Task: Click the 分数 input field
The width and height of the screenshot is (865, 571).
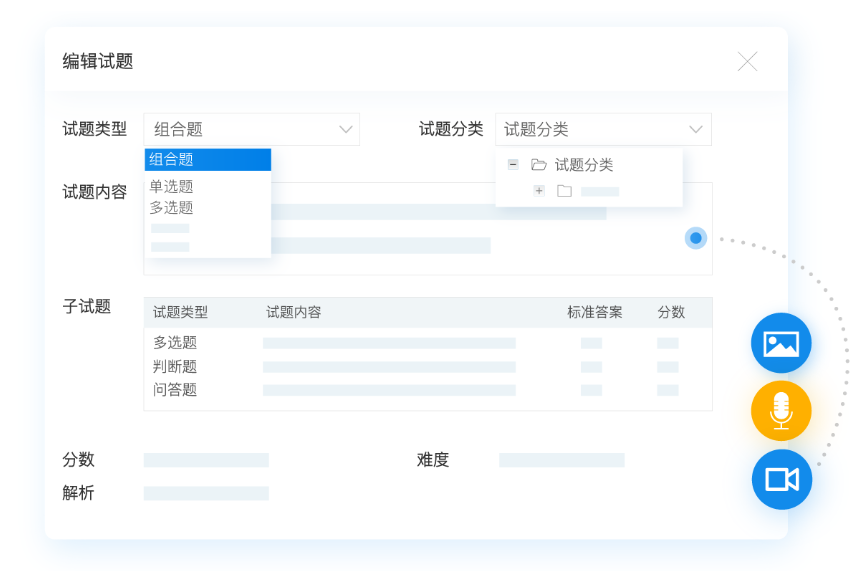Action: 206,460
